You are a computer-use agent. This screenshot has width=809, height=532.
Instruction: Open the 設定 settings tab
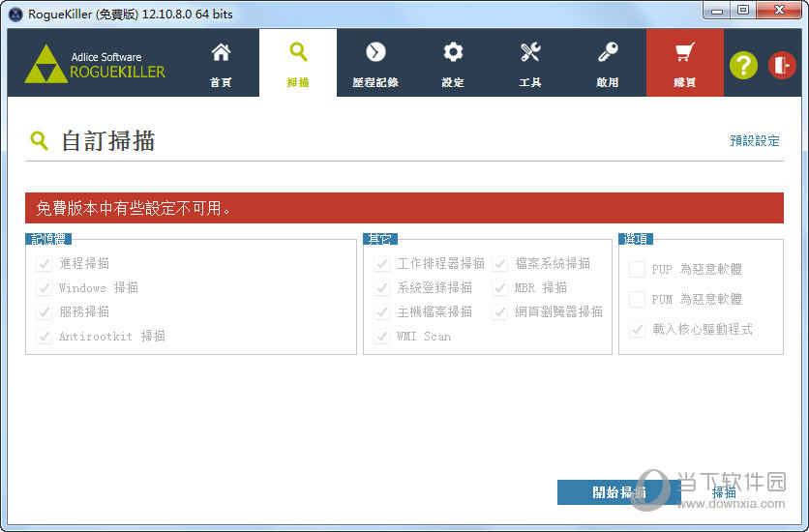pos(453,63)
